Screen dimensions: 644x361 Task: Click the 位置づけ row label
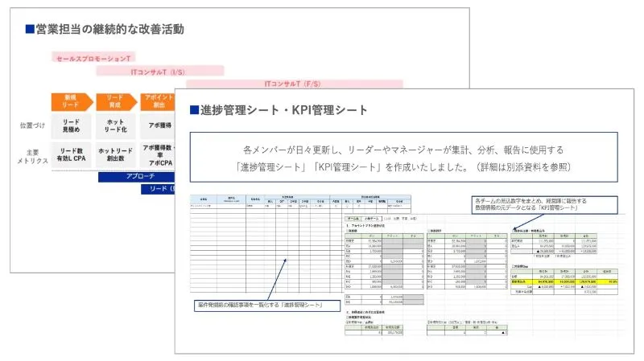32,125
